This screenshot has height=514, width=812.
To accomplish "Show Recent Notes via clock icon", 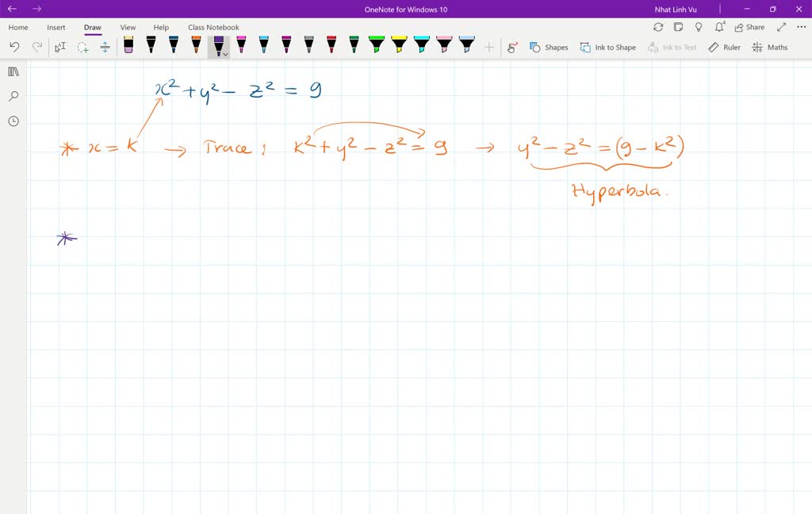I will click(x=13, y=121).
